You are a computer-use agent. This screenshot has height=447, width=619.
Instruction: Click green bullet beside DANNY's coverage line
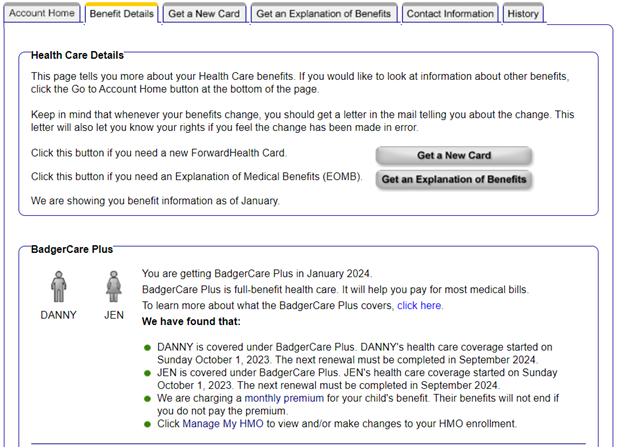click(x=148, y=347)
